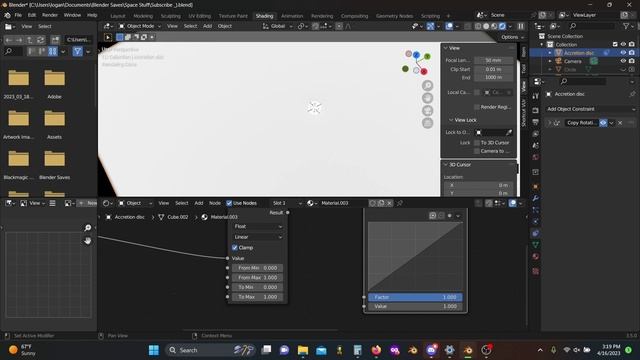Open the File menu
This screenshot has width=640, height=360.
click(x=18, y=15)
